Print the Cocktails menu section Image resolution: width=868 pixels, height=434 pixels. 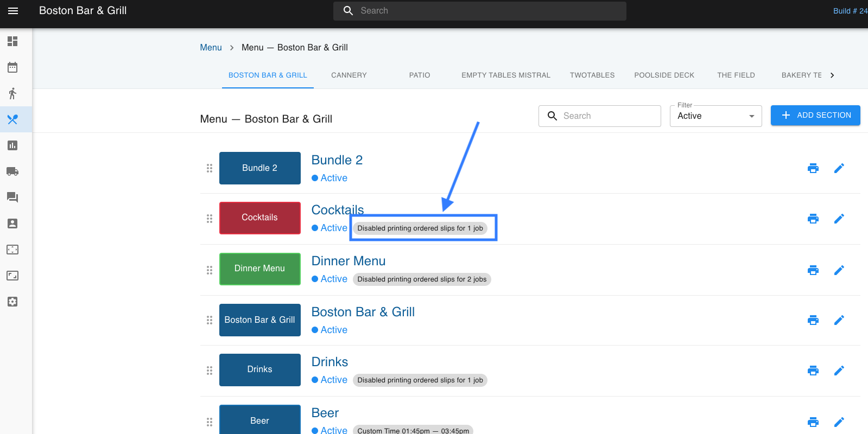pyautogui.click(x=813, y=219)
